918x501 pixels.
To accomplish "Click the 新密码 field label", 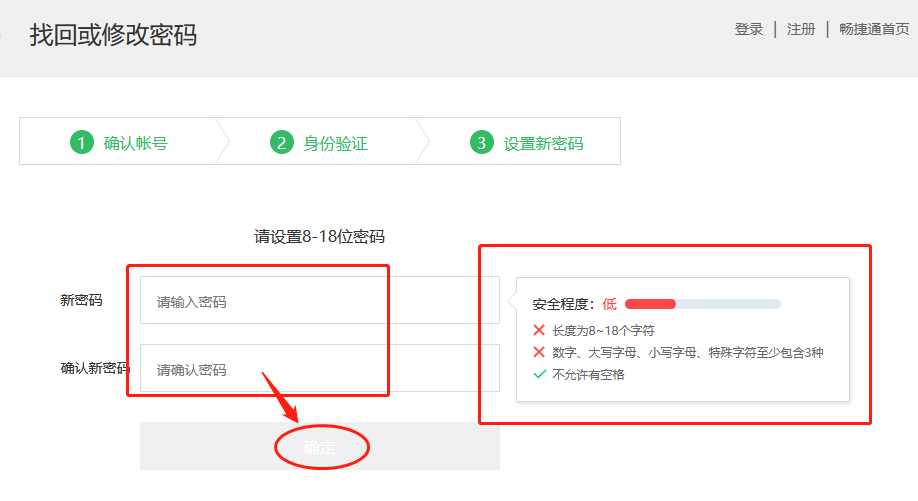I will pos(81,300).
